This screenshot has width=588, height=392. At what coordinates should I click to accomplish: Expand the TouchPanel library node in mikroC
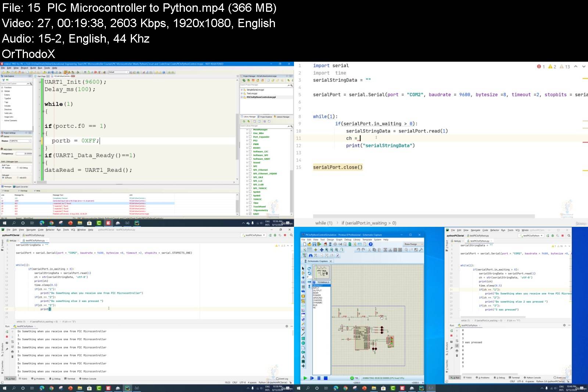pos(247,207)
